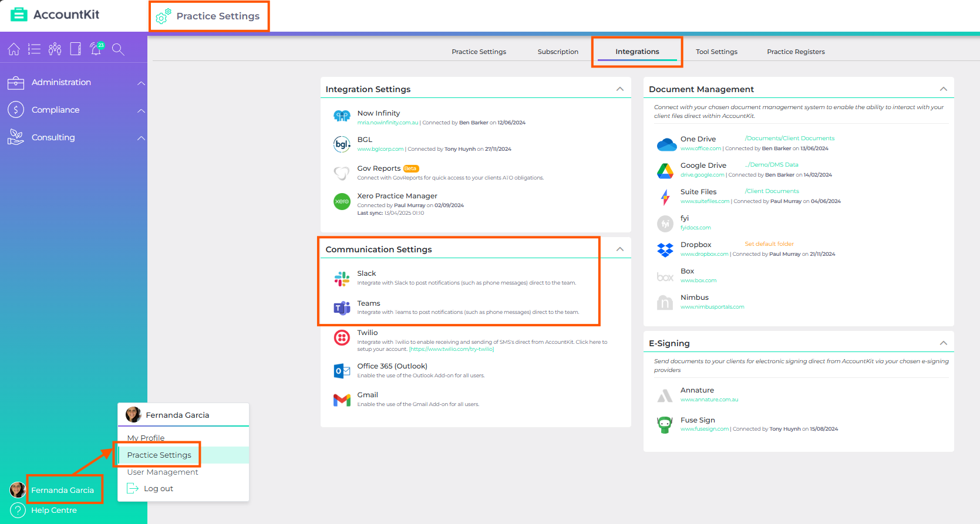Click the Dropbox logo icon
This screenshot has width=980, height=524.
(665, 250)
